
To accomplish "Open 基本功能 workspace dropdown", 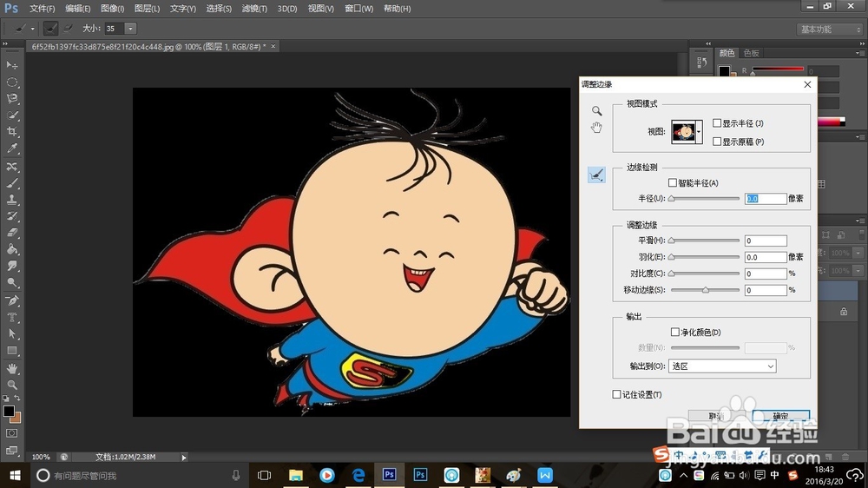I will click(829, 30).
